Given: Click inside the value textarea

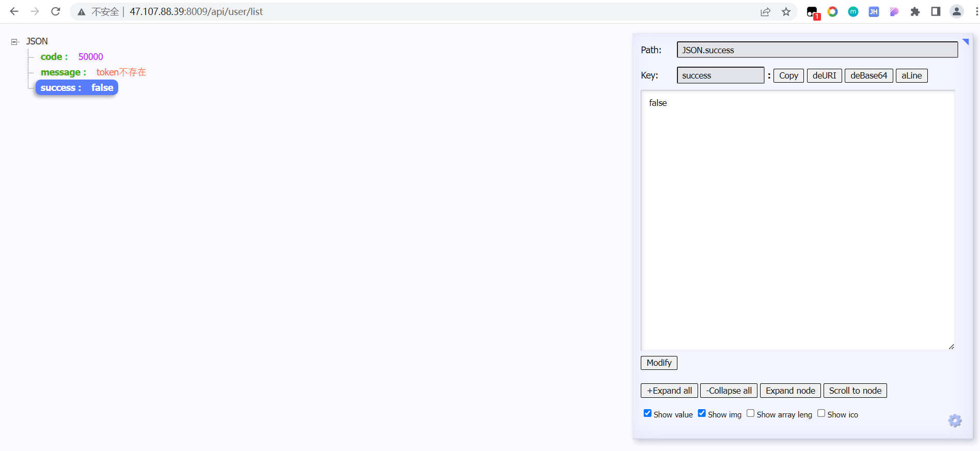Looking at the screenshot, I should [x=798, y=221].
